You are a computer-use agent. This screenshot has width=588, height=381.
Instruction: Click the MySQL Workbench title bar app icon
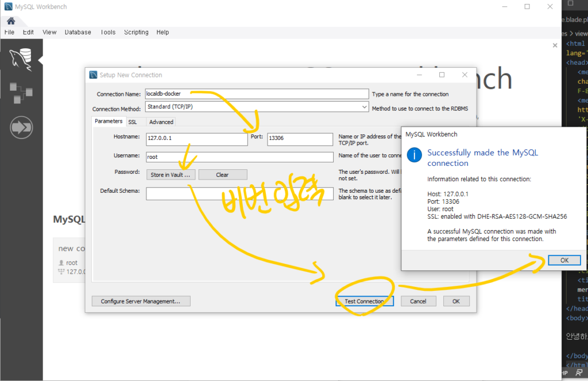pos(8,7)
